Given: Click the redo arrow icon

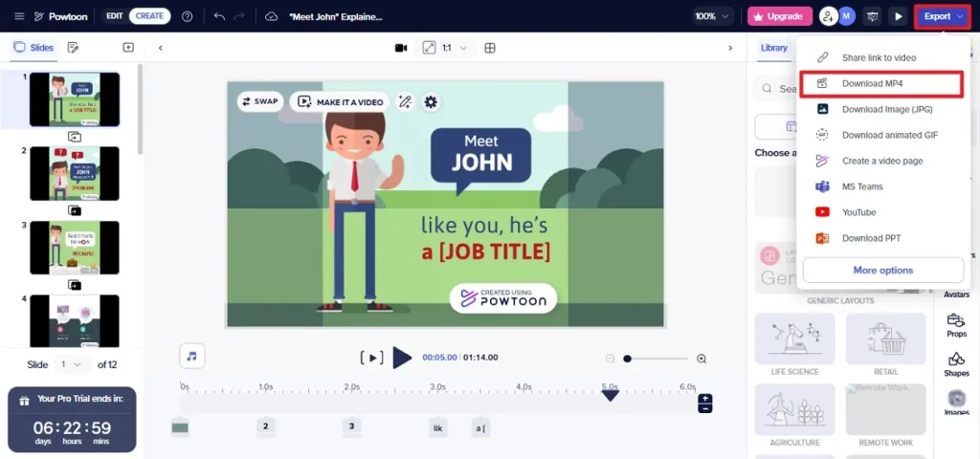Looking at the screenshot, I should (241, 16).
